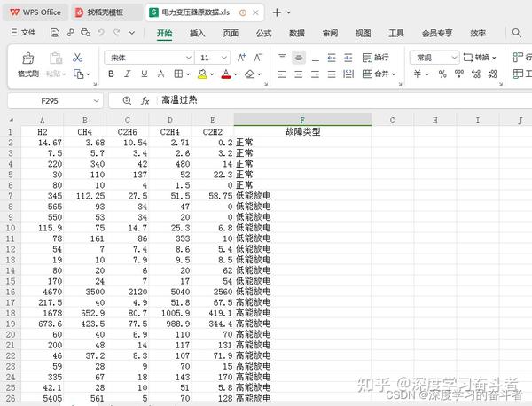The width and height of the screenshot is (532, 406).
Task: Expand the fill color dropdown arrow
Action: 212,74
